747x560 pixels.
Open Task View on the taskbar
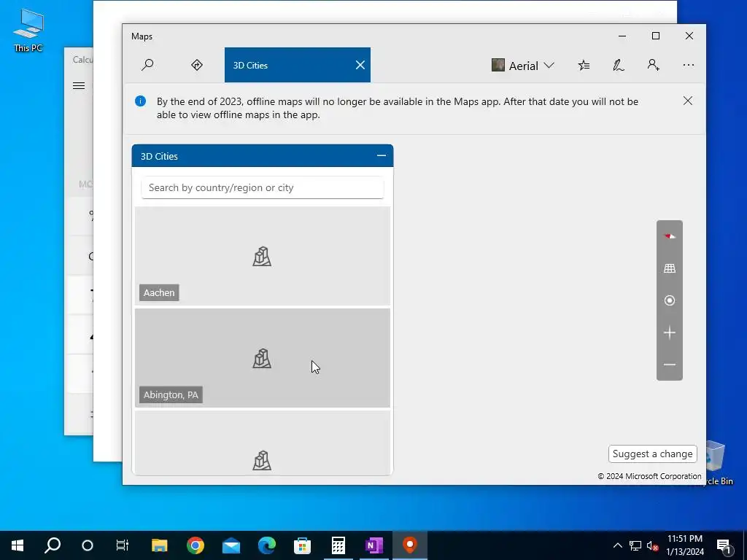coord(123,545)
